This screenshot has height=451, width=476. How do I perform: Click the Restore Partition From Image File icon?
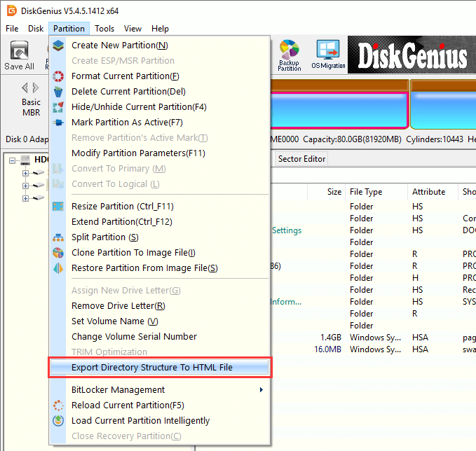(58, 268)
